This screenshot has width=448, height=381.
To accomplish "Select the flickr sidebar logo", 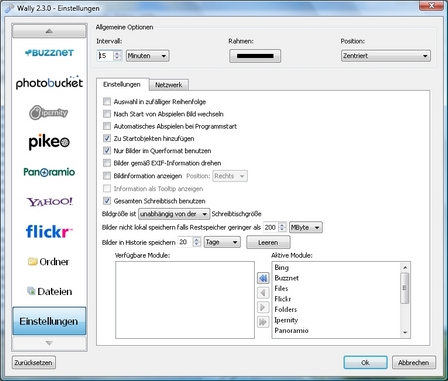I will tap(49, 231).
